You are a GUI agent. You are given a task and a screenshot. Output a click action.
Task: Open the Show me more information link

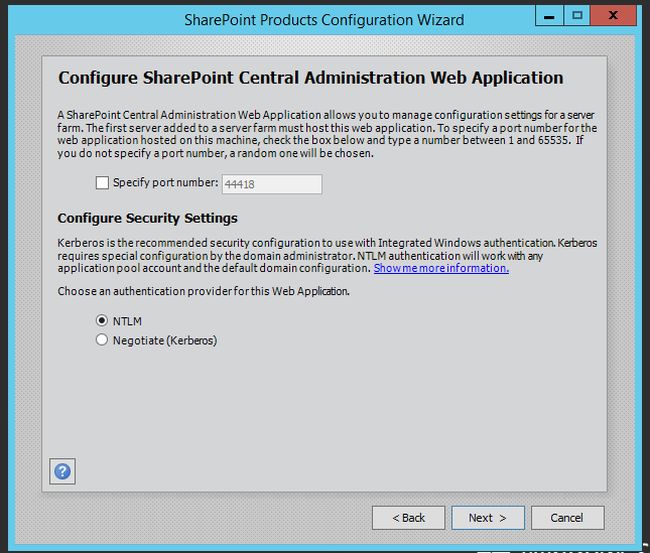441,268
